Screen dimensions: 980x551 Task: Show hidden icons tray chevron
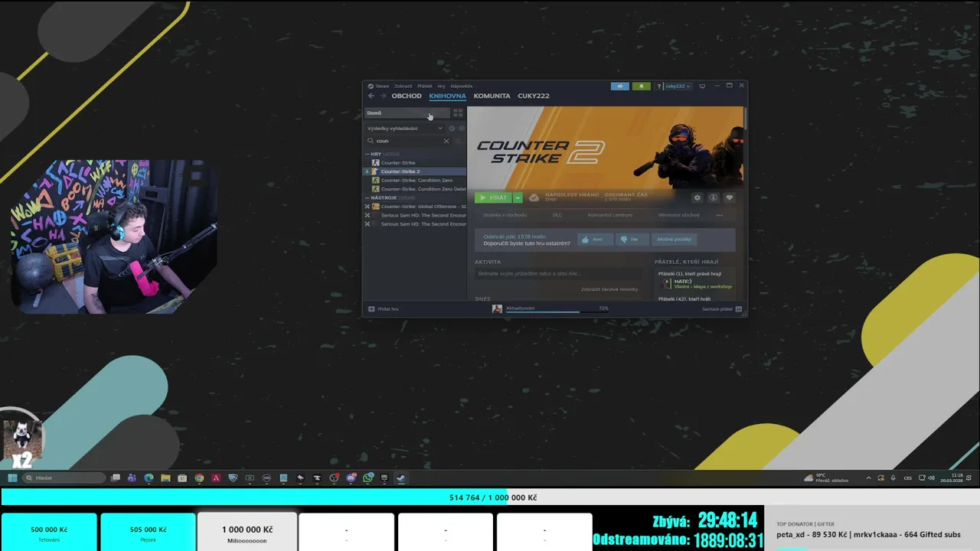pos(868,478)
